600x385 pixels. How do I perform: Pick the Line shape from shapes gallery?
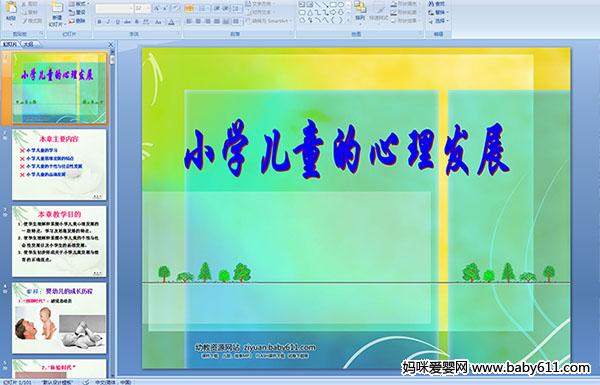[317, 5]
